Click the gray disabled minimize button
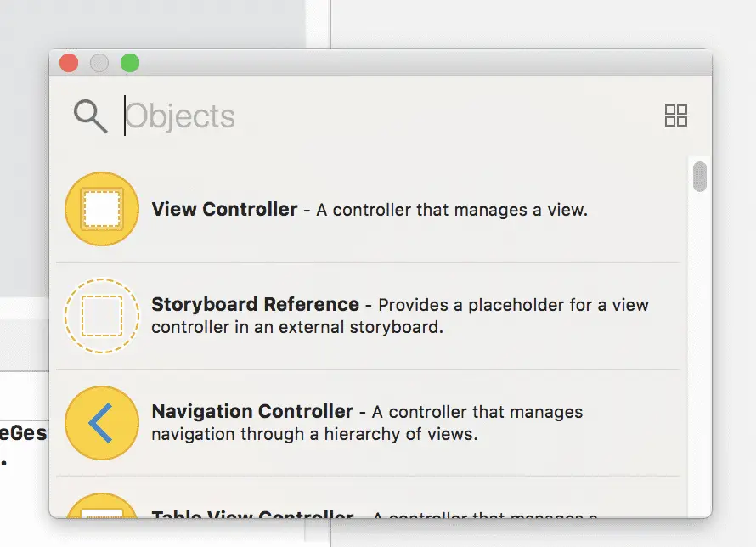 tap(99, 63)
